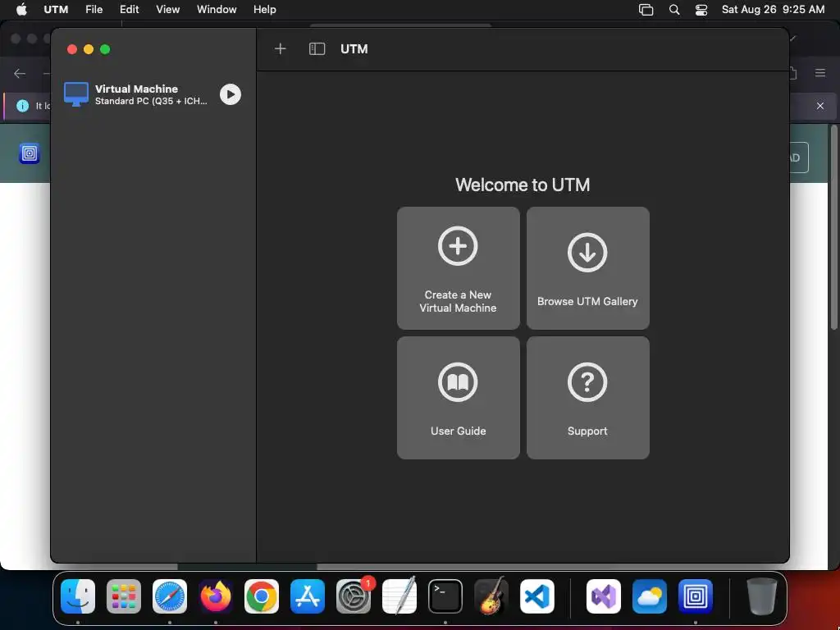
Task: Launch Safari from the Dock
Action: coord(170,596)
